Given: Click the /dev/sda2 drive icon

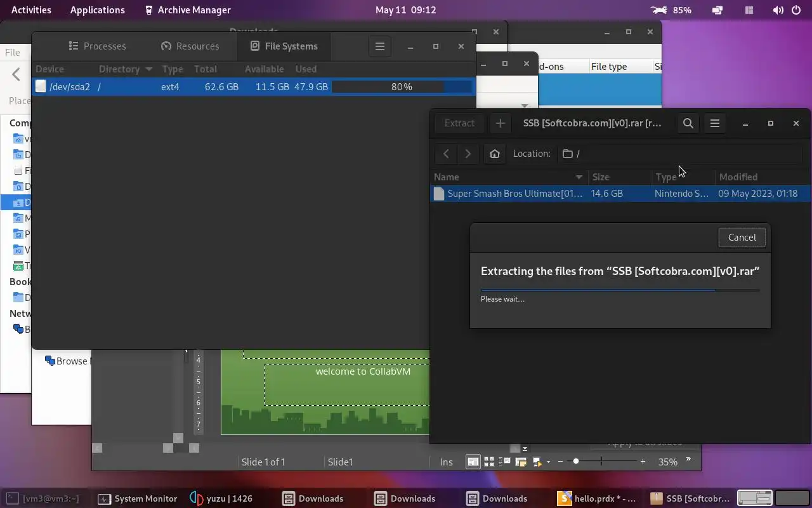Looking at the screenshot, I should tap(41, 86).
